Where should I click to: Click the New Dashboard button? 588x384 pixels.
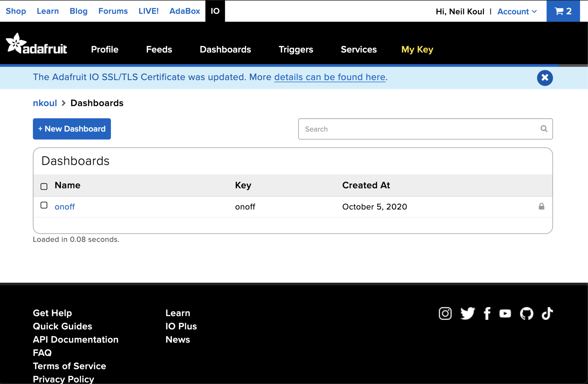tap(72, 129)
